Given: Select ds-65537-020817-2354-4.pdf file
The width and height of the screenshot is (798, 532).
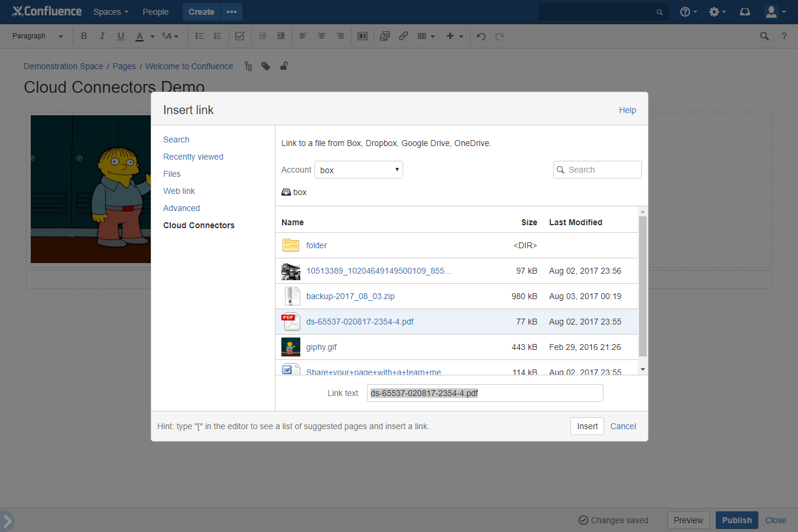Looking at the screenshot, I should pyautogui.click(x=457, y=322).
